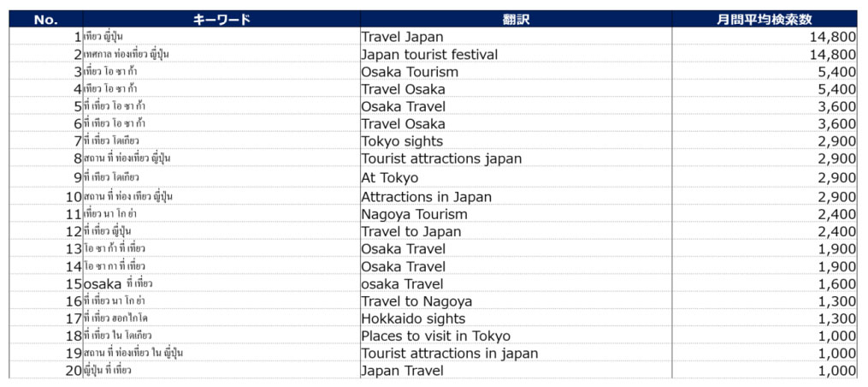The height and width of the screenshot is (387, 868).
Task: Click the No. column header
Action: 46,20
